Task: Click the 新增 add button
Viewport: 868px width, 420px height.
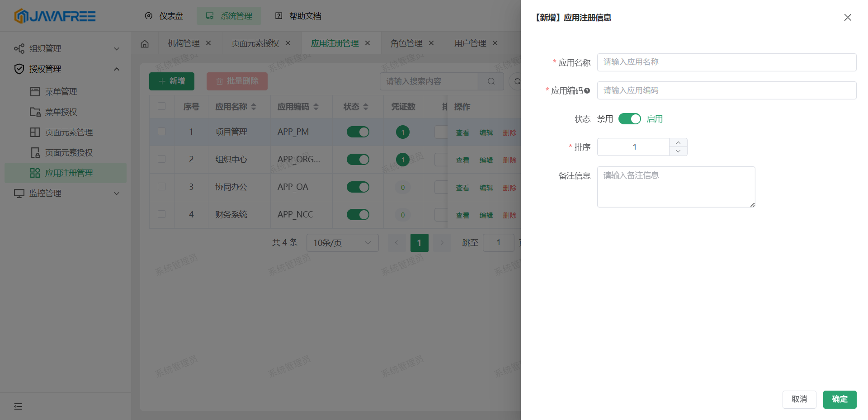Action: (x=171, y=81)
